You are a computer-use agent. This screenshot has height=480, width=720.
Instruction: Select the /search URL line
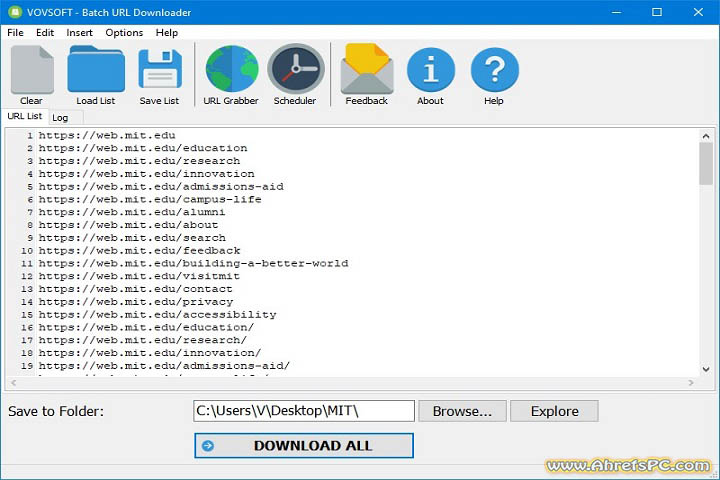click(x=132, y=238)
